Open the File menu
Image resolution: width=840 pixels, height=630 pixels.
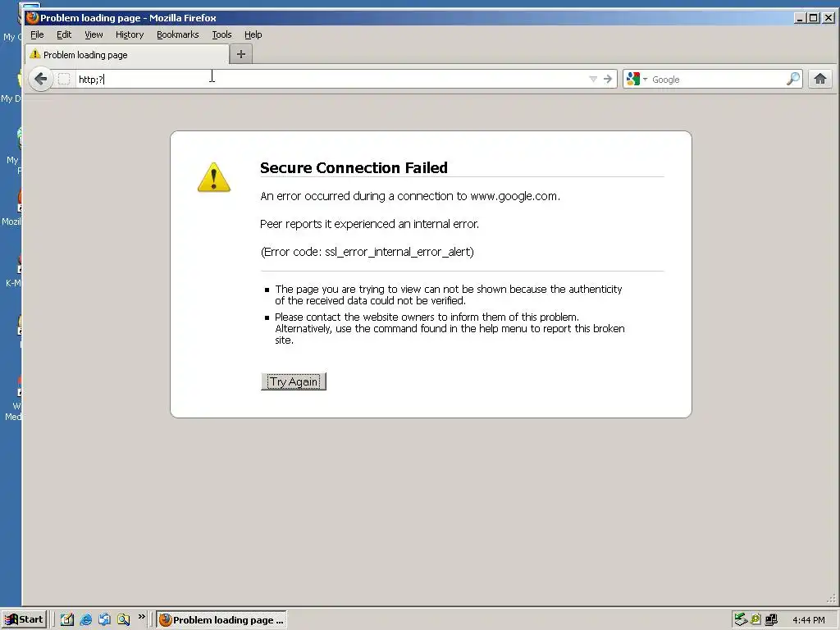(37, 34)
